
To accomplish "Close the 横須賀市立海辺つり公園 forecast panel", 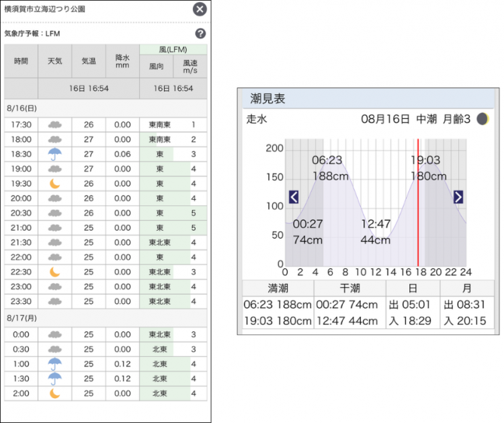I will 200,9.
